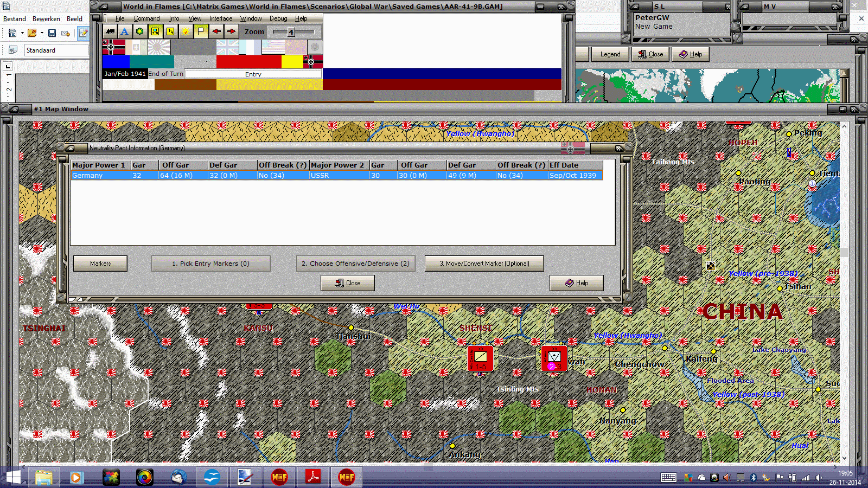868x488 pixels.
Task: Click the starburst toolbar icon
Action: tap(186, 31)
